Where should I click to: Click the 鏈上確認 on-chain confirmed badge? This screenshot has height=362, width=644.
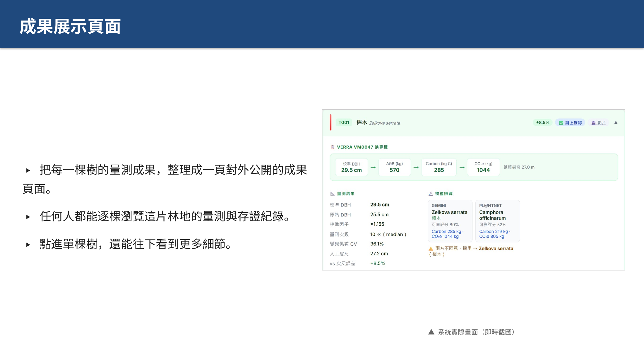coord(570,123)
